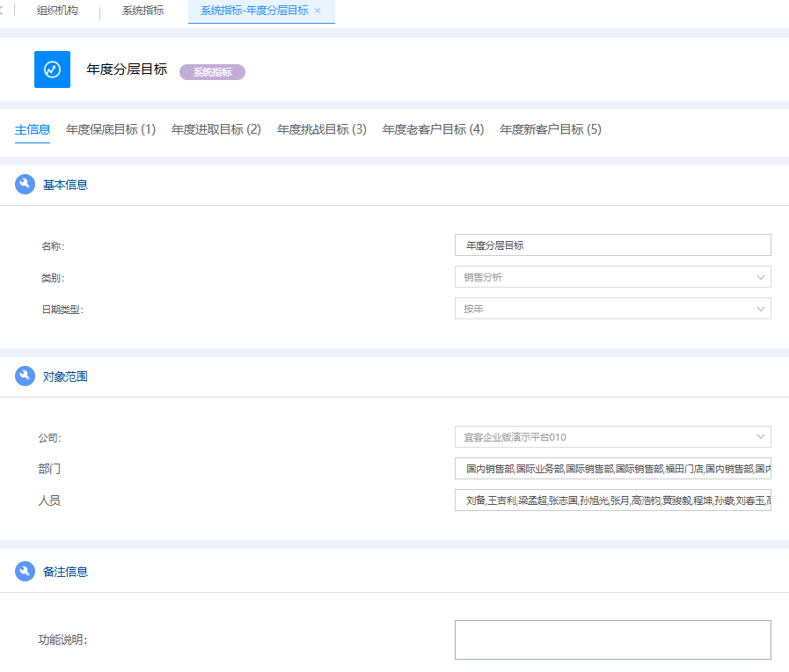Viewport: 789px width, 672px height.
Task: Open the 年度老客户目标 (4) tab
Action: (x=434, y=130)
